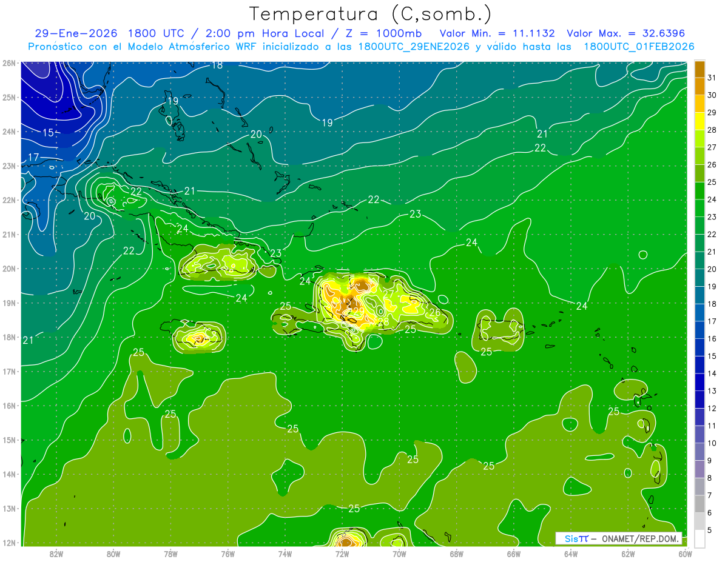The height and width of the screenshot is (562, 728).
Task: Click the "80W" longitude axis label
Action: (x=113, y=554)
